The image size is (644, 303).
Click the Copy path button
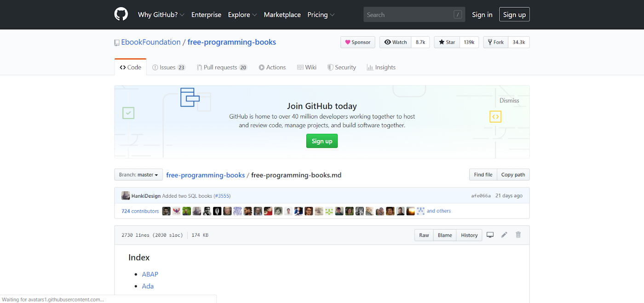[x=513, y=175]
